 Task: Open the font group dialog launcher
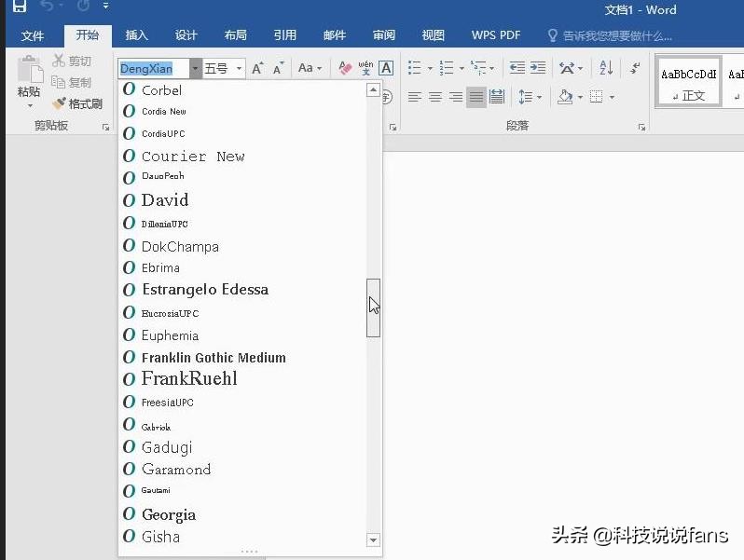pos(393,127)
